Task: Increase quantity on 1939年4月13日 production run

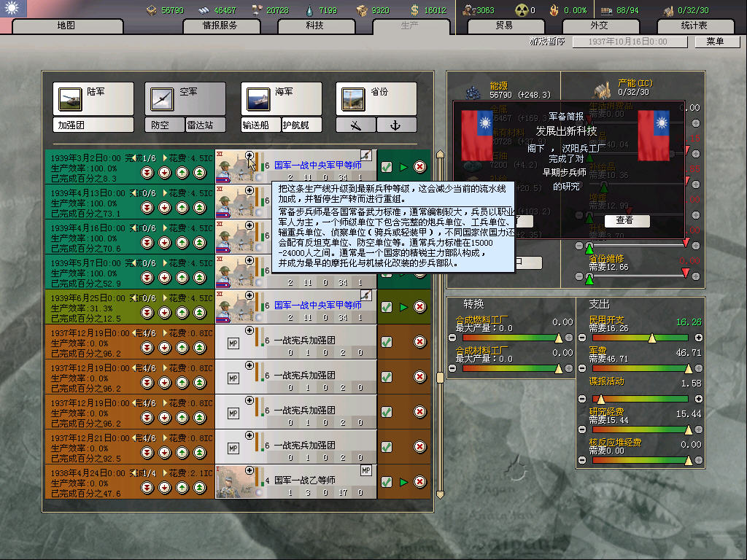Action: 165,192
